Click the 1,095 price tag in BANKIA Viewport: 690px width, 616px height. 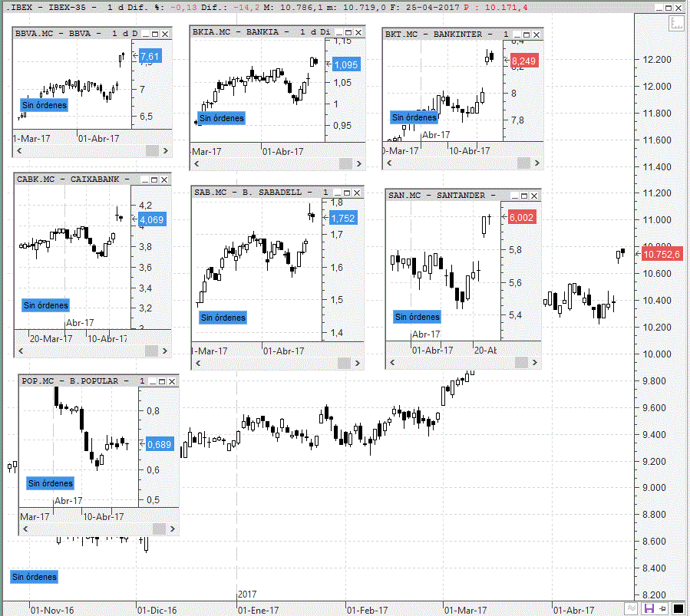346,64
